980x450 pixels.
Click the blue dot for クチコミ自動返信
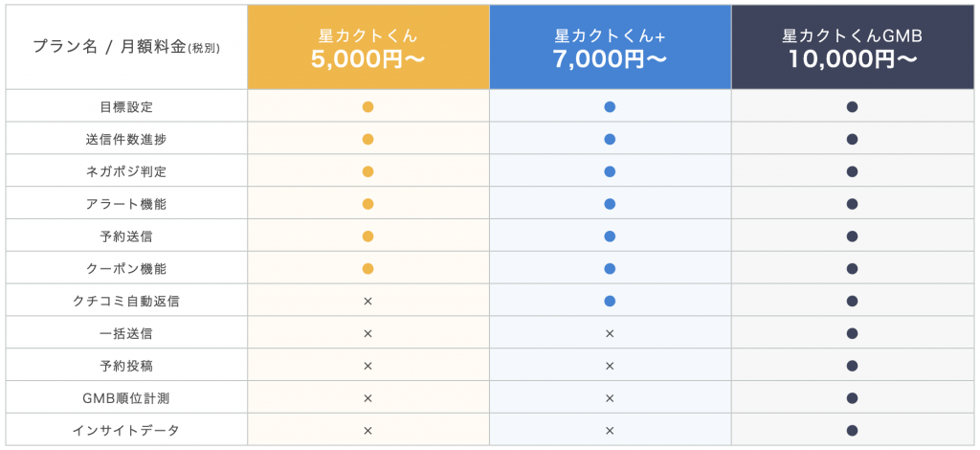[610, 302]
